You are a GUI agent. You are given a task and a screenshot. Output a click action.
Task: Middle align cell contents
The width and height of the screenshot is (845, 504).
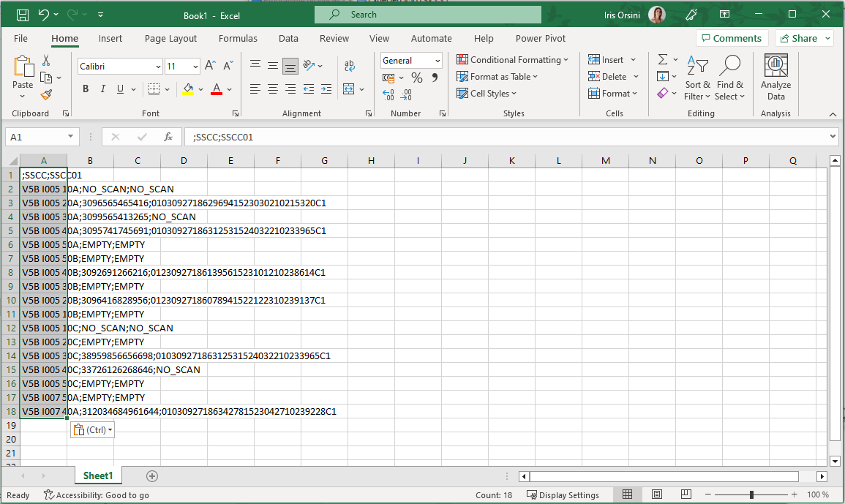pyautogui.click(x=273, y=66)
